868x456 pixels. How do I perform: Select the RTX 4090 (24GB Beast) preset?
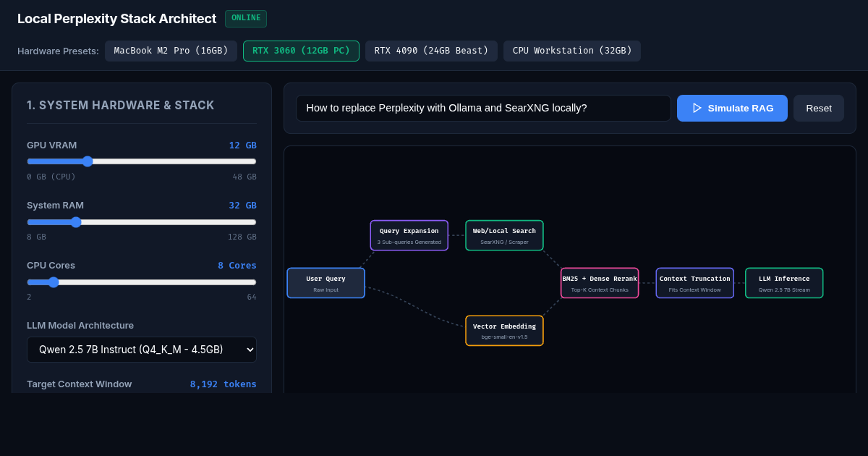[431, 51]
